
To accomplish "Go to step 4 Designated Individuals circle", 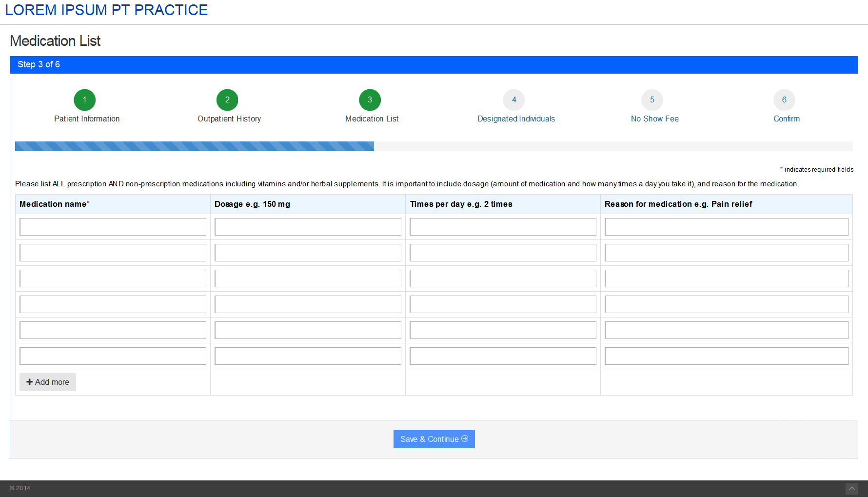I will [x=514, y=100].
